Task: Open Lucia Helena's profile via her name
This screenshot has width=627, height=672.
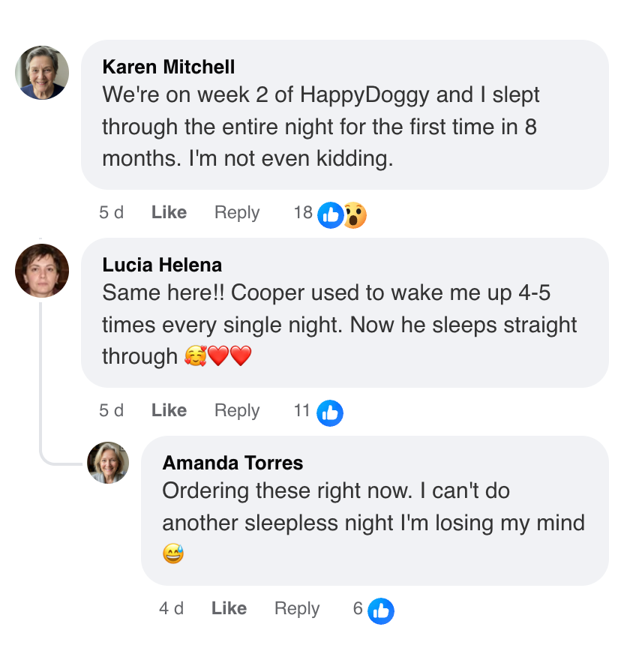Action: 162,265
